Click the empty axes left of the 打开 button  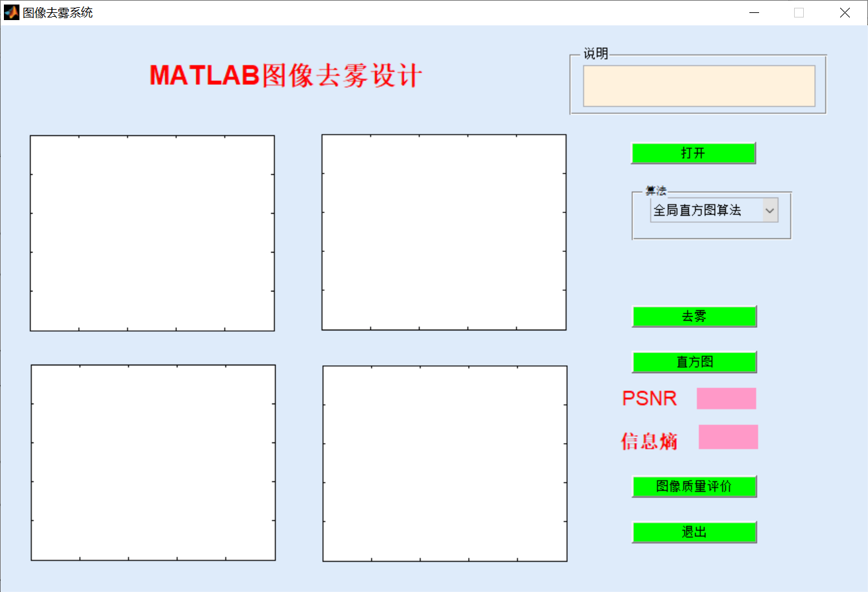pos(444,233)
